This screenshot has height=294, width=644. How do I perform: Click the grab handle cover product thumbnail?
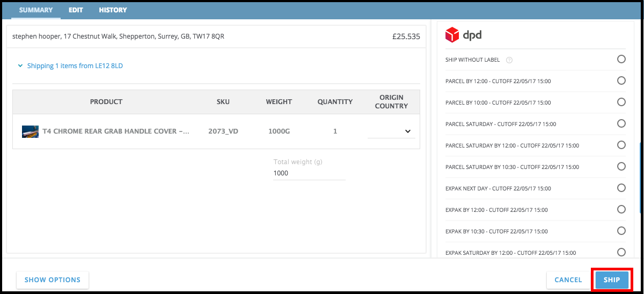30,131
